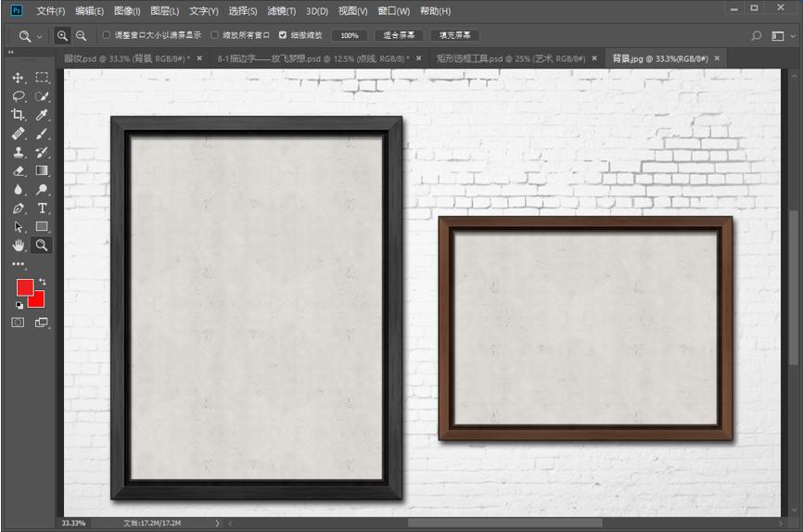Close the 背景.jpg document tab
The image size is (803, 532).
tap(717, 58)
